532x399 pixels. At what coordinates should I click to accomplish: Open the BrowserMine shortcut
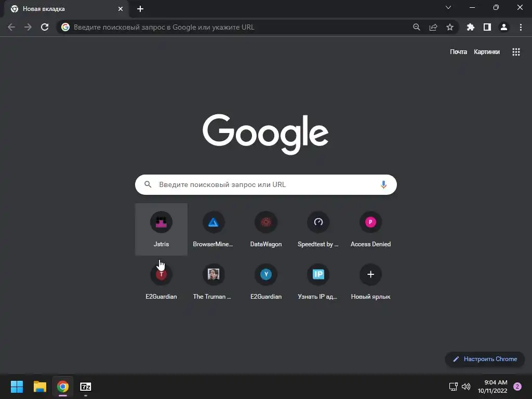point(214,229)
